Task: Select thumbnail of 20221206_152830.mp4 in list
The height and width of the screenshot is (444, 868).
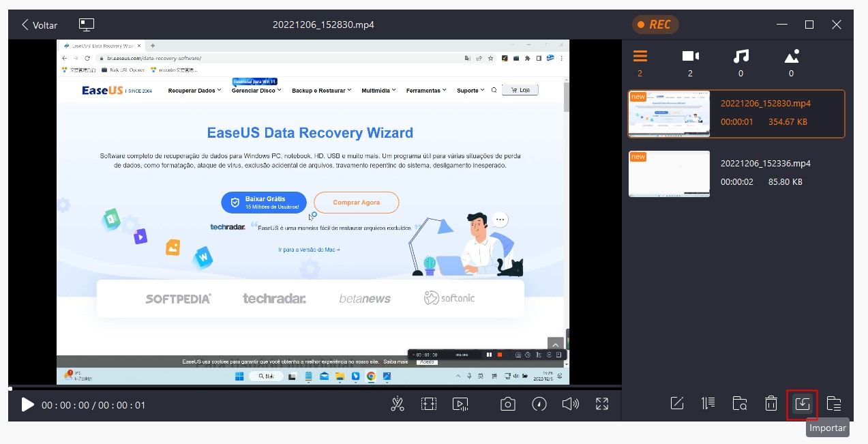Action: click(x=669, y=114)
